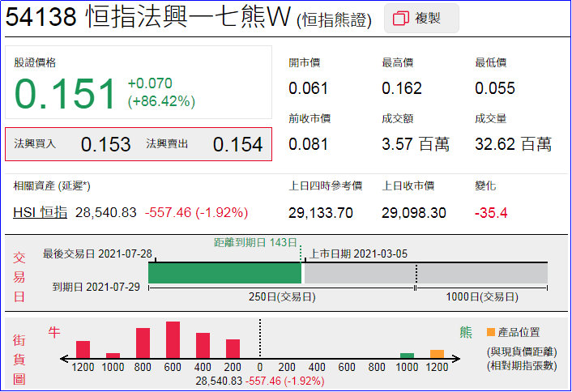This screenshot has height=392, width=572.
Task: Click the tallest red bull bar at 600
Action: click(173, 340)
